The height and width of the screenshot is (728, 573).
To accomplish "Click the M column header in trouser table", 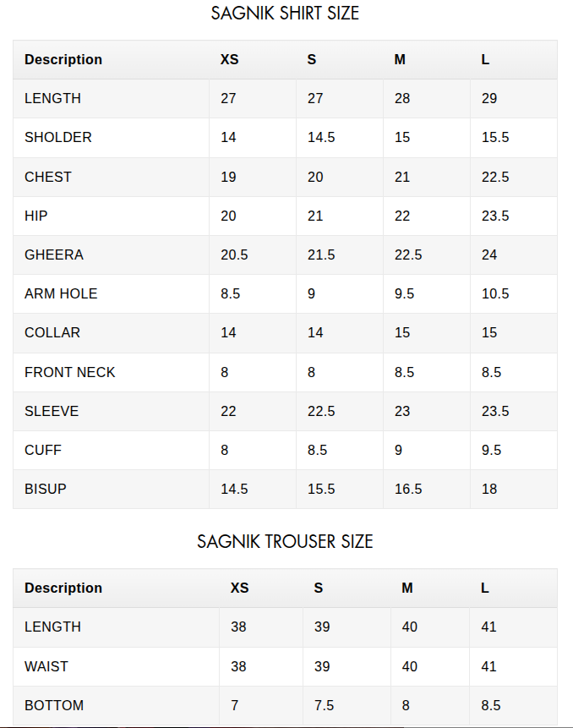I will [x=407, y=588].
